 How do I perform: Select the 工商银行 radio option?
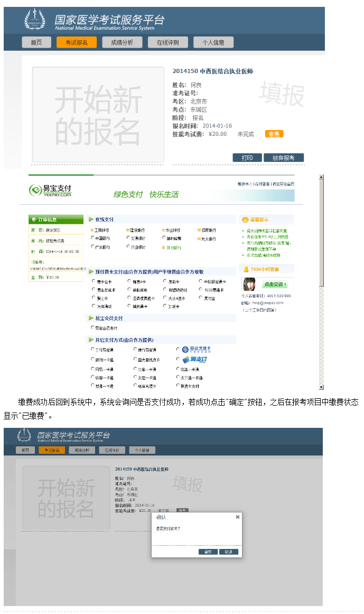(92, 230)
